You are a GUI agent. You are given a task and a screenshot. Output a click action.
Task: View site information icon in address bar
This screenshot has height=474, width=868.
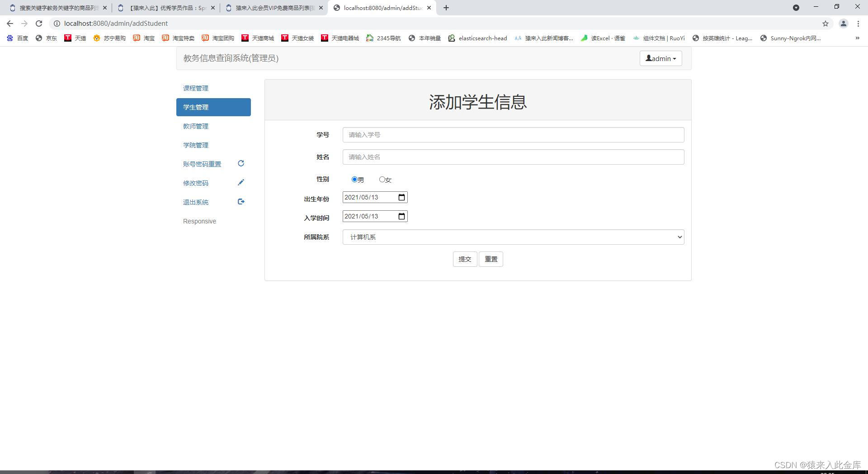[57, 24]
